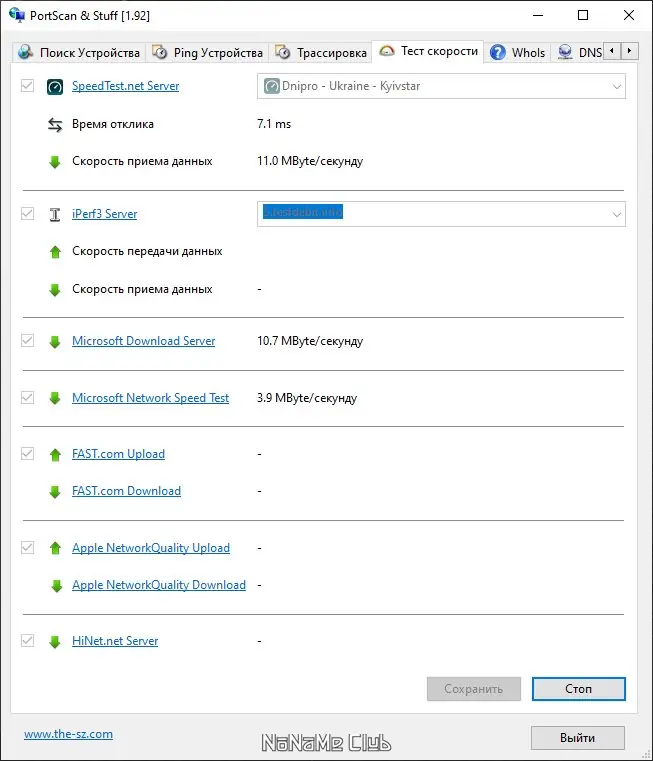Toggle the SpeedTest.net Server checkbox

pyautogui.click(x=27, y=87)
